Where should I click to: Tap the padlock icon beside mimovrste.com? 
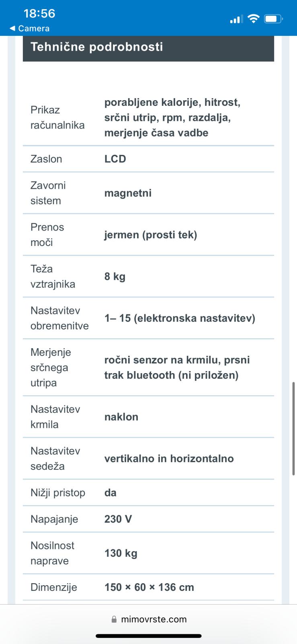pyautogui.click(x=114, y=619)
